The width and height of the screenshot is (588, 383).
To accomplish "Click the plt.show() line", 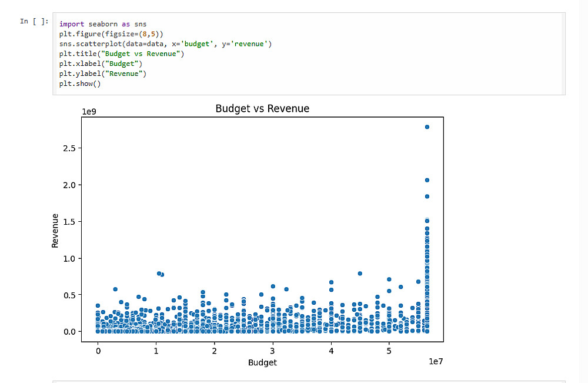I will (80, 84).
